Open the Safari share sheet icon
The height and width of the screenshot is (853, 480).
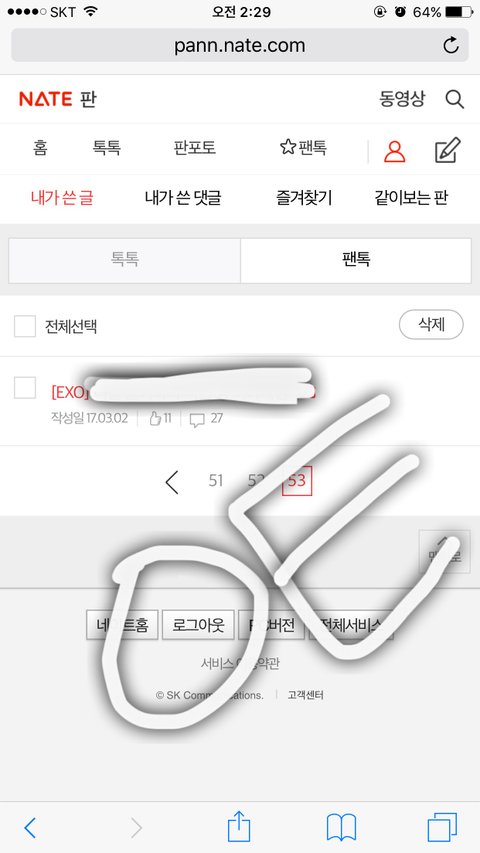[238, 826]
